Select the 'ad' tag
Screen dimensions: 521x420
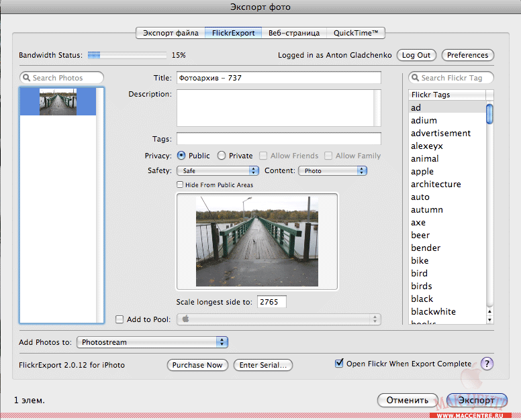coord(447,107)
